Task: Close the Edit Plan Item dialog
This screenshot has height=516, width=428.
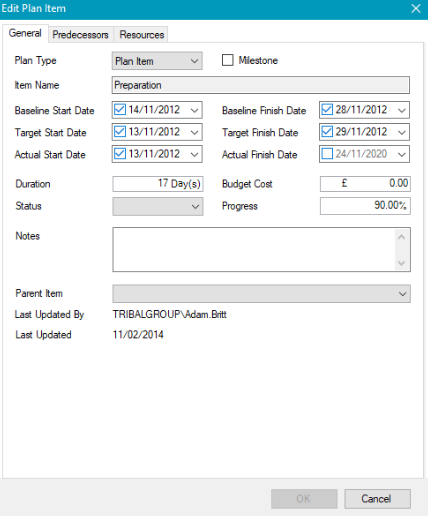Action: (x=416, y=9)
